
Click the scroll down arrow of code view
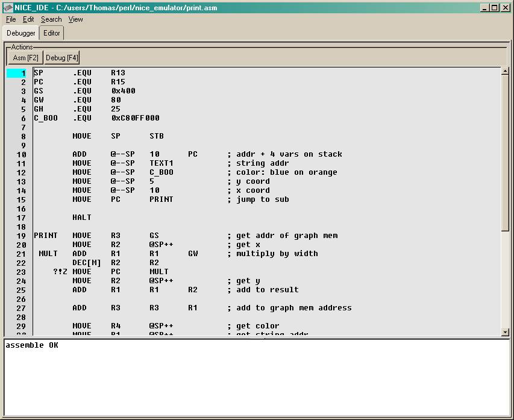tap(505, 332)
